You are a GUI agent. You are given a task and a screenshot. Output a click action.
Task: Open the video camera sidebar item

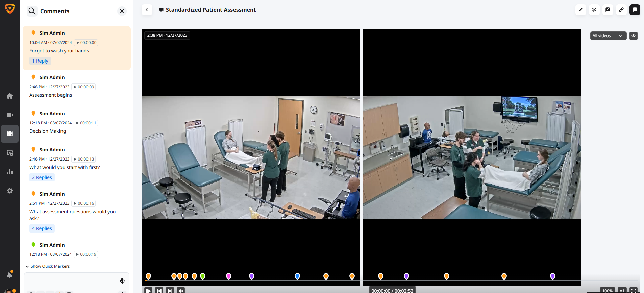[x=10, y=115]
